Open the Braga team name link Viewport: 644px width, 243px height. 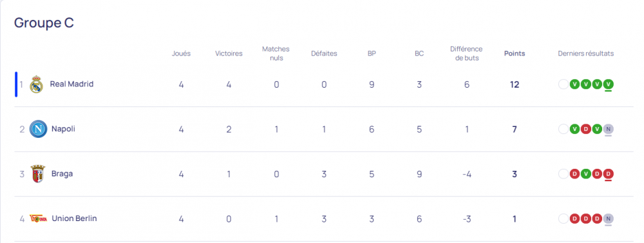point(62,173)
